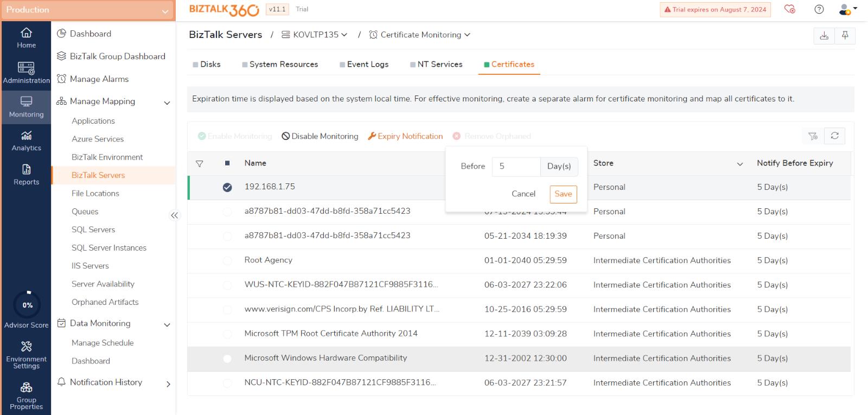Open Group Properties

click(x=26, y=395)
